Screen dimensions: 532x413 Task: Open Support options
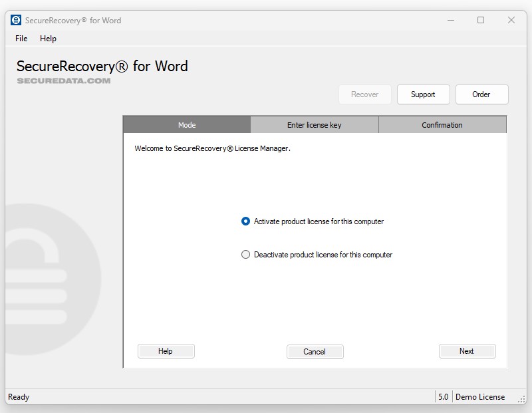click(x=423, y=94)
